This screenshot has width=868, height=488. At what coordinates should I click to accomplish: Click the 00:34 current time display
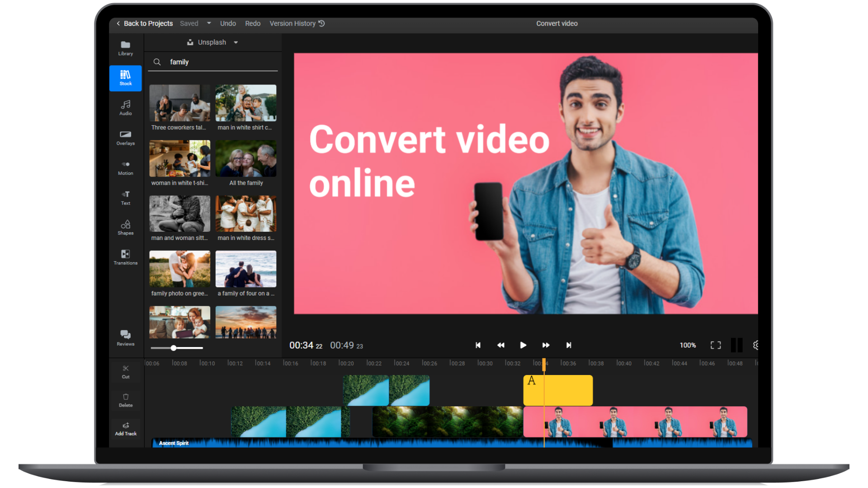tap(306, 345)
